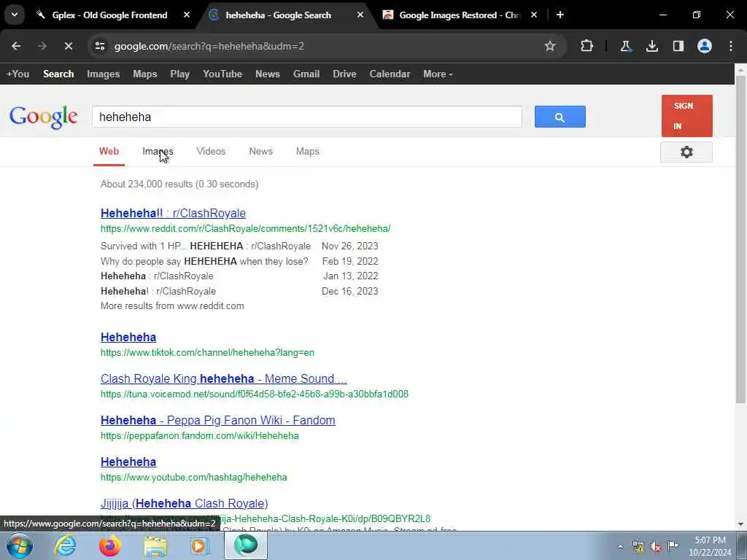Click the red SIGN IN button
This screenshot has height=560, width=747.
[686, 116]
